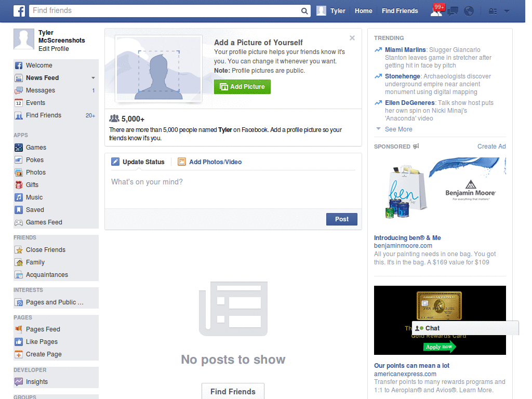Click the Acquaintances list icon
This screenshot has width=532, height=399.
[x=19, y=275]
